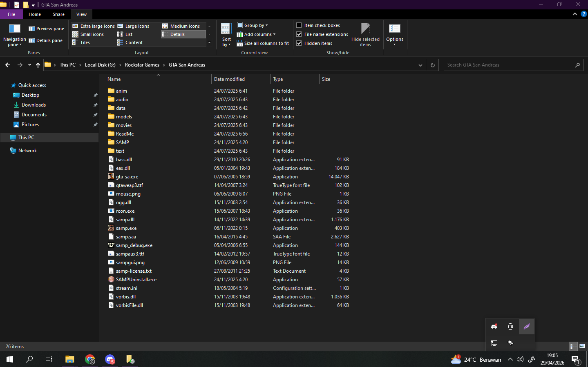Open Task View on the taskbar
The width and height of the screenshot is (588, 367).
[x=49, y=359]
